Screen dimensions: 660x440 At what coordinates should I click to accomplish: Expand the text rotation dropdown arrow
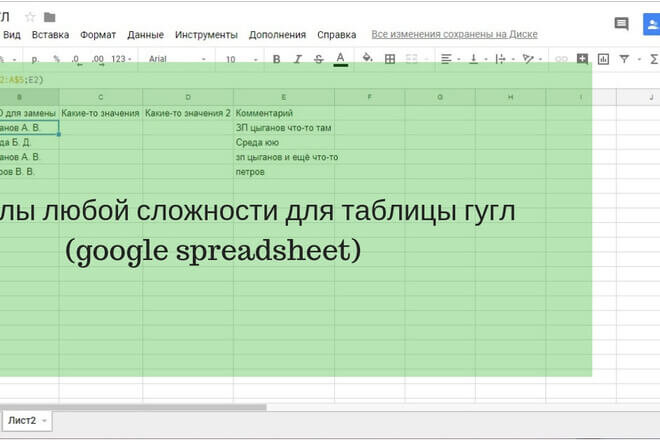[x=540, y=59]
